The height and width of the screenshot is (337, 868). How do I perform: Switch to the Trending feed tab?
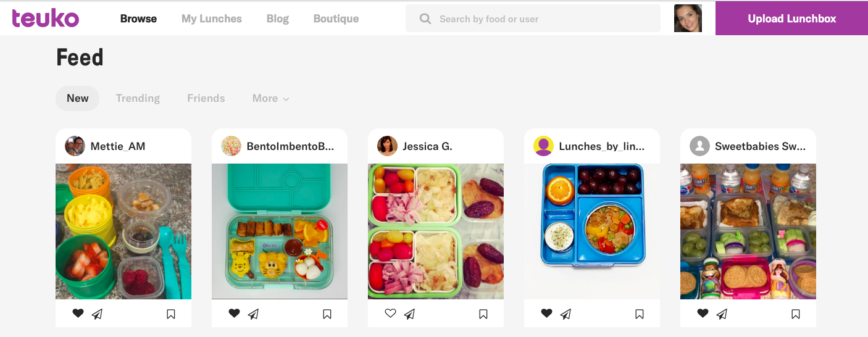click(138, 98)
